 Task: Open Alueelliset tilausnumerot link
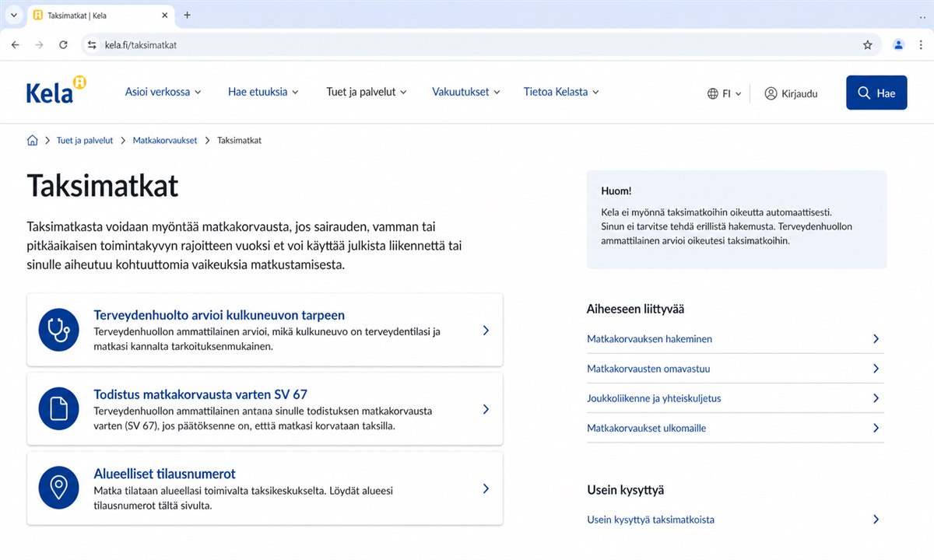tap(164, 474)
